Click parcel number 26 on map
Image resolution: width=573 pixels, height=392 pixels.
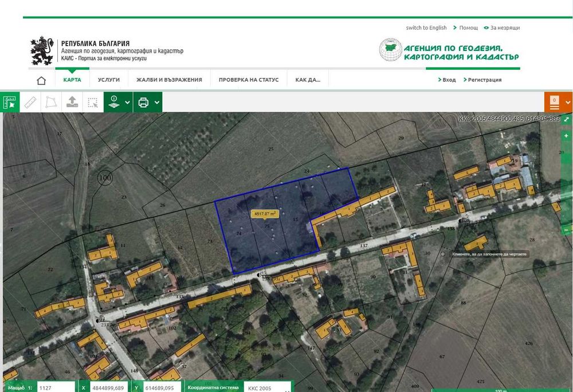(162, 205)
